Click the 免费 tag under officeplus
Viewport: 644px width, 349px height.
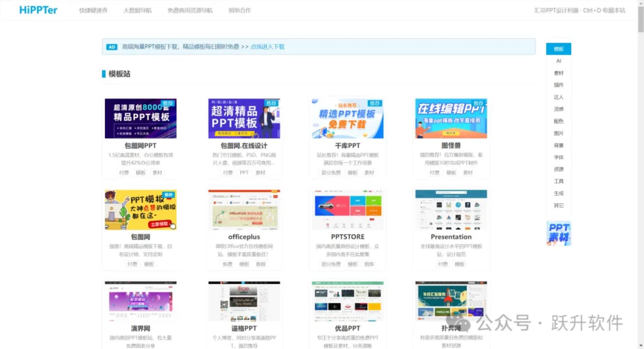point(227,264)
